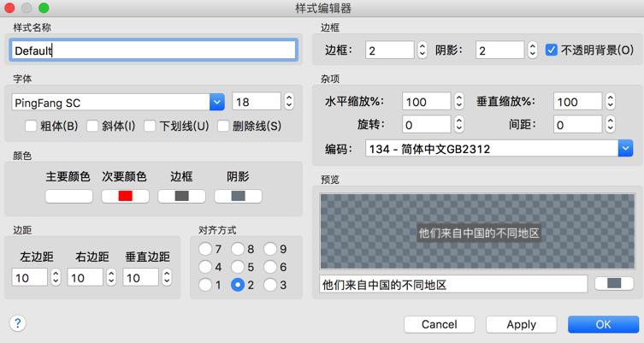Viewport: 644px width, 343px height.
Task: Click the 垂直缩放% value field
Action: [578, 102]
